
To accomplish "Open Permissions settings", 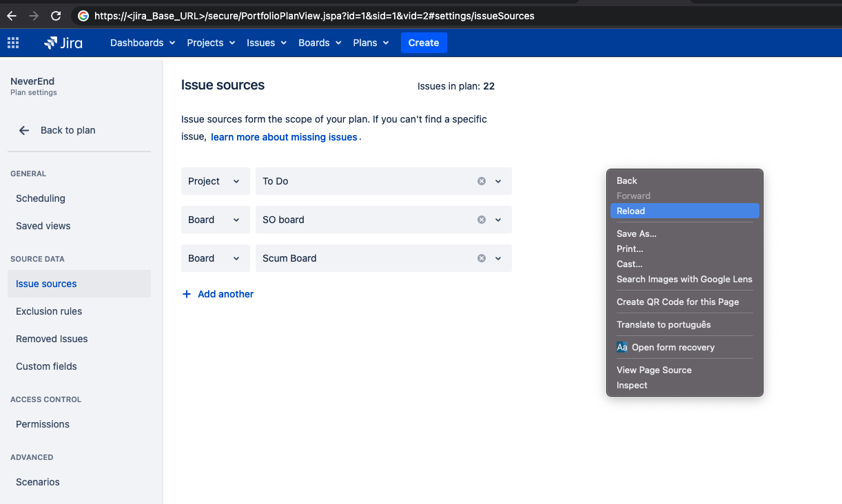I will (79, 424).
